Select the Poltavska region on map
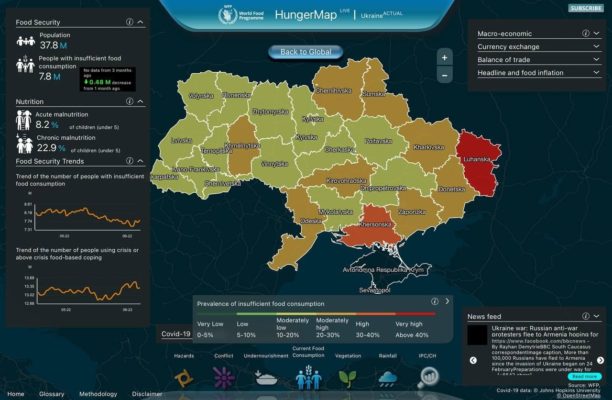This screenshot has height=400, width=612. tap(378, 140)
